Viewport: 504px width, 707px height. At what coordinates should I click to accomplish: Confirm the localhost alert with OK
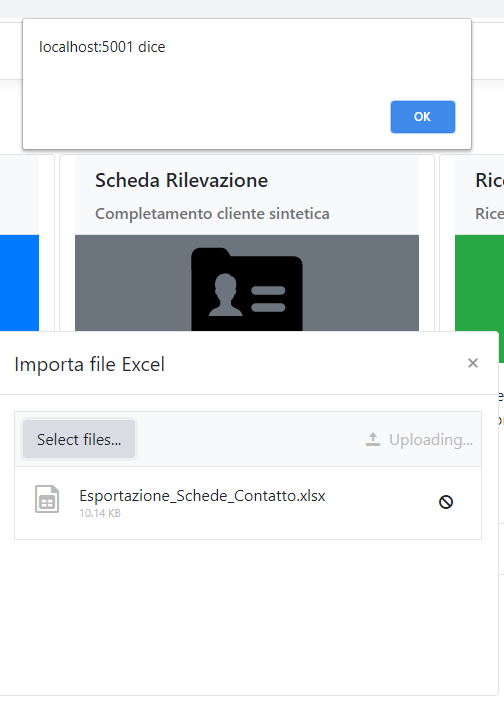(422, 117)
